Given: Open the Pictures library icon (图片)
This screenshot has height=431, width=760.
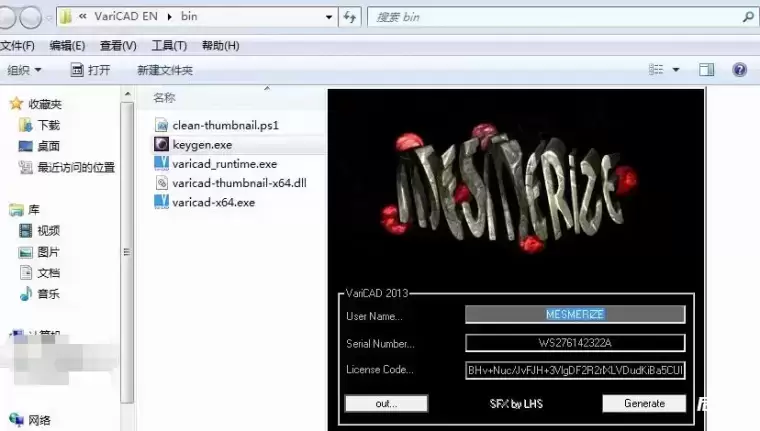Looking at the screenshot, I should 25,252.
